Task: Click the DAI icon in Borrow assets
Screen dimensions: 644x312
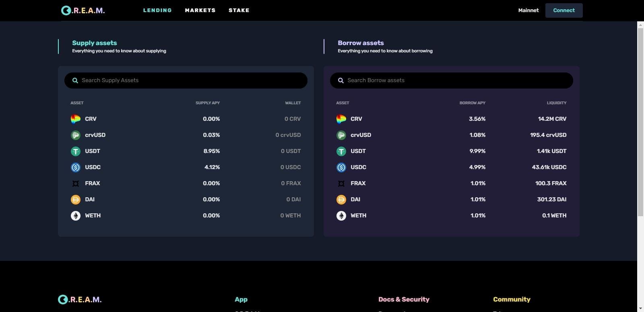Action: pos(341,200)
